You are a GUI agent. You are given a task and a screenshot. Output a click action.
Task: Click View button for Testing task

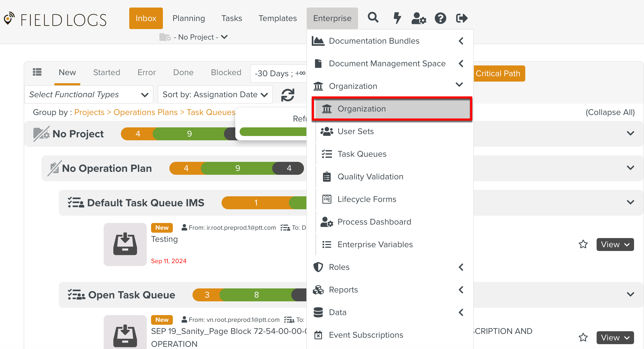615,244
